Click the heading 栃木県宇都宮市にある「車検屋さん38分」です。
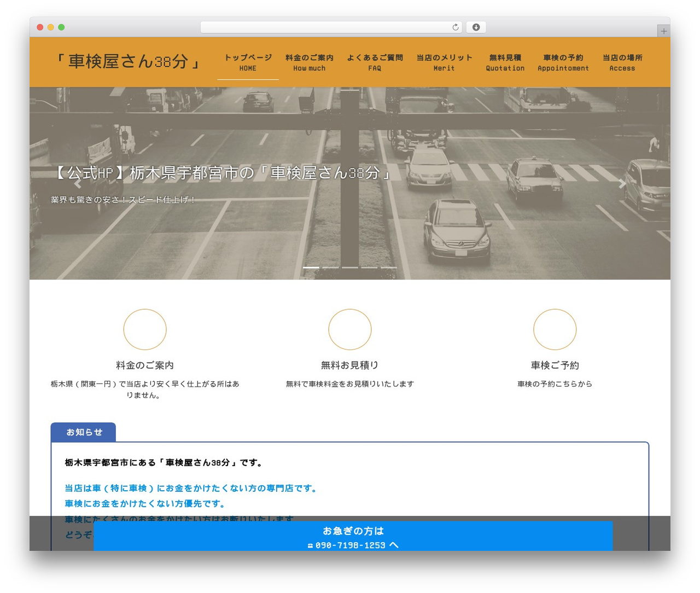 click(165, 463)
